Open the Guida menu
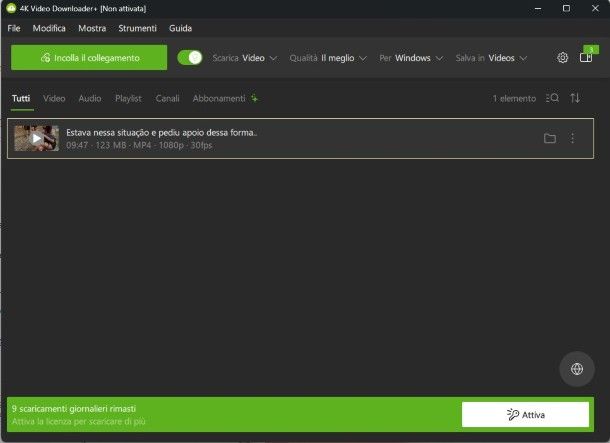 point(181,28)
